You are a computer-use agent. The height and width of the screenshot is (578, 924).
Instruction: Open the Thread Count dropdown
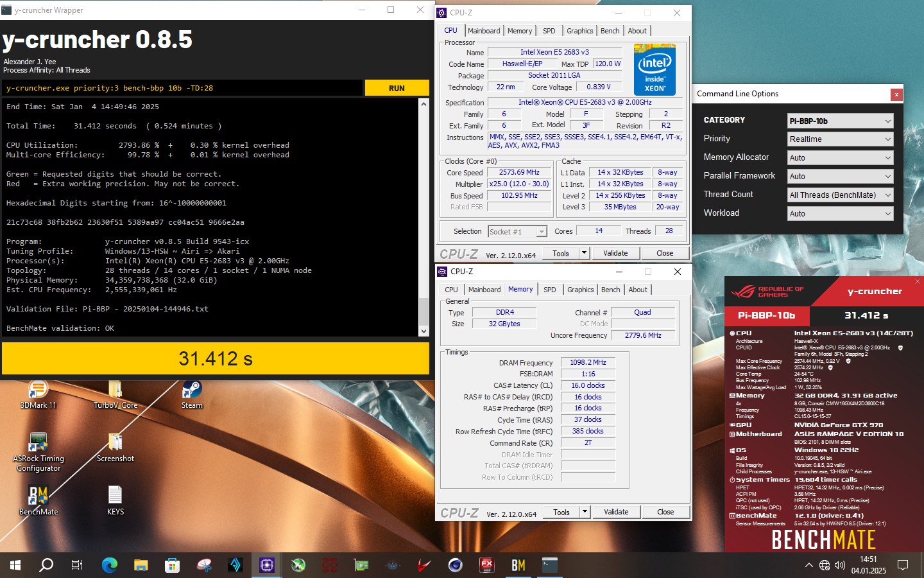click(x=841, y=195)
